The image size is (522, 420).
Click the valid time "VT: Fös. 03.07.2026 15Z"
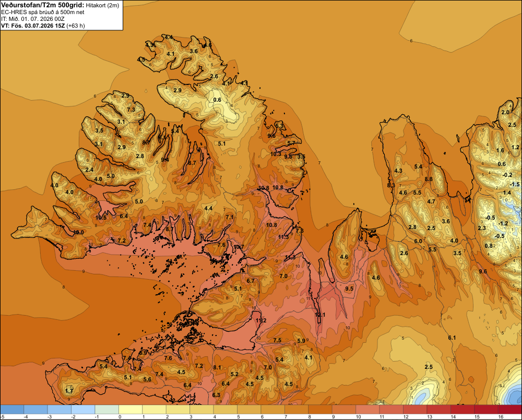point(33,26)
